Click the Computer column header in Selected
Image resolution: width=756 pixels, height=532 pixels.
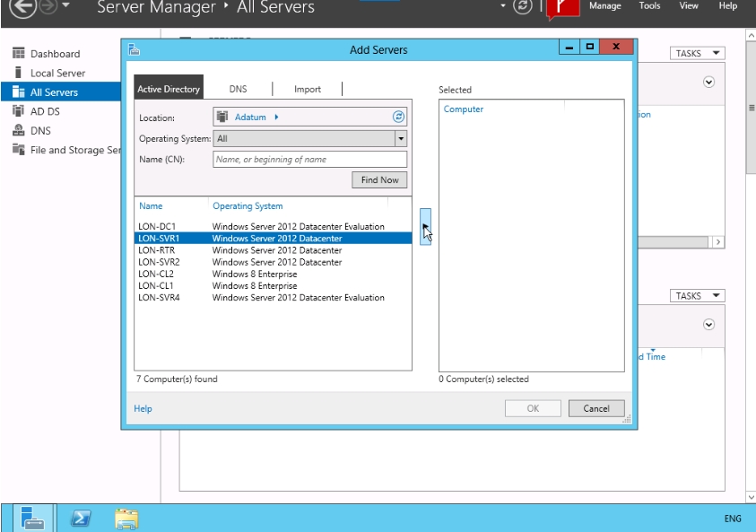[x=464, y=109]
